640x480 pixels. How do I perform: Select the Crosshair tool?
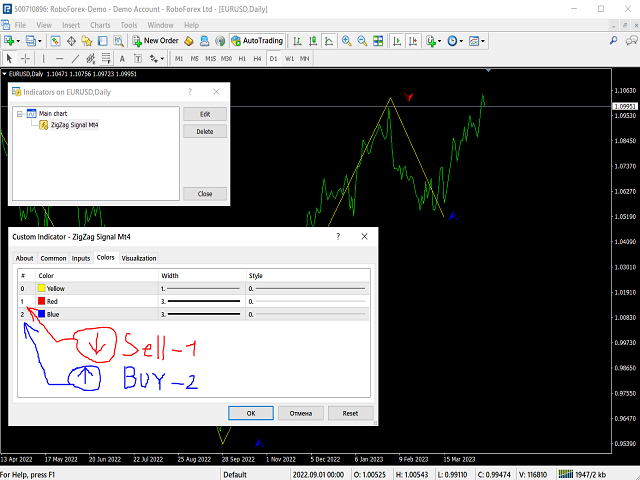[x=25, y=59]
